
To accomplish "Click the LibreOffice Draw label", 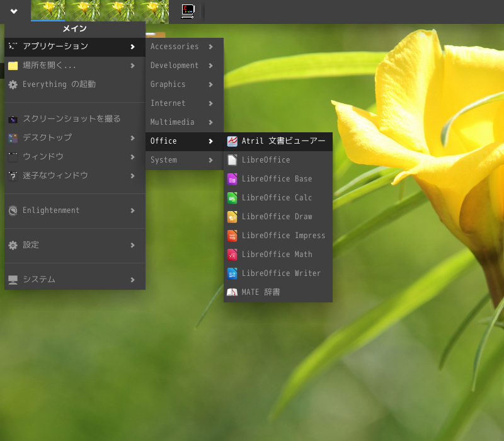I will 277,217.
